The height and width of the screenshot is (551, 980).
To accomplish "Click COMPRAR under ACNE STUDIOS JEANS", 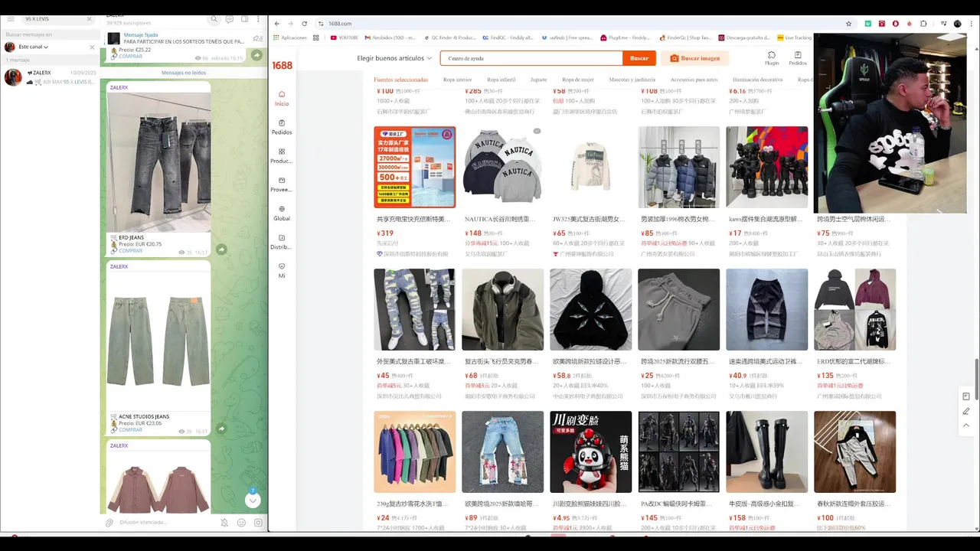I will coord(130,430).
